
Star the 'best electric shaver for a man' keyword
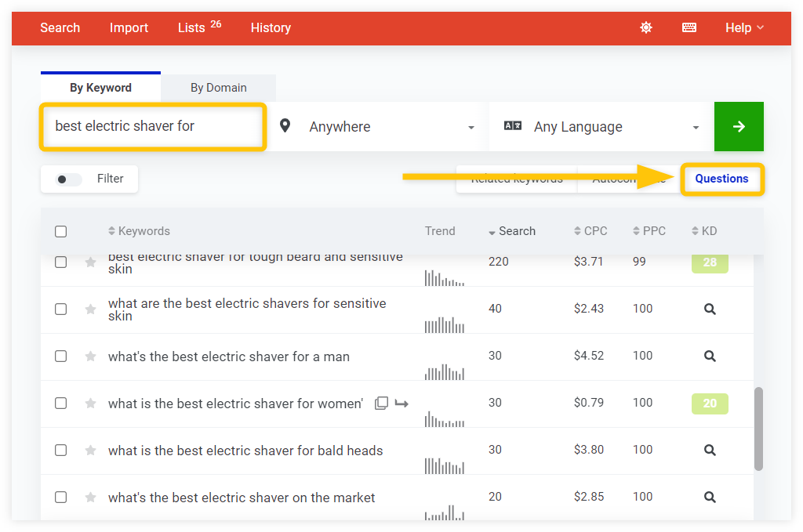click(x=91, y=356)
